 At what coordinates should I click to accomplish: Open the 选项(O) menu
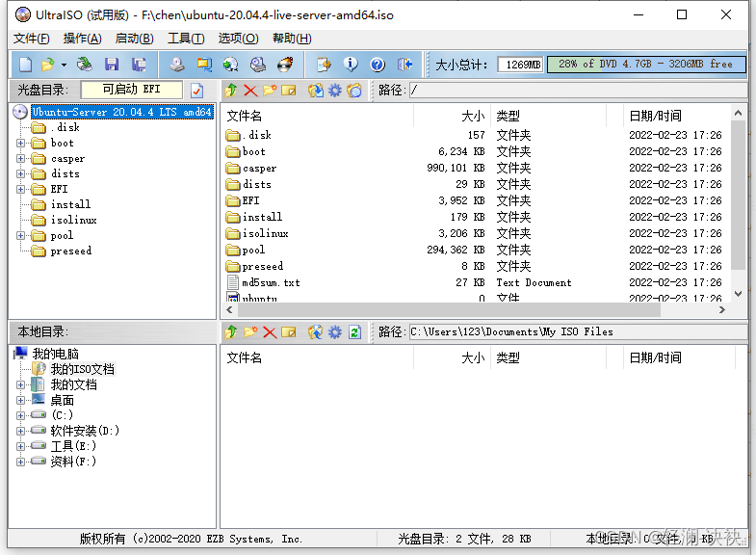pos(238,39)
